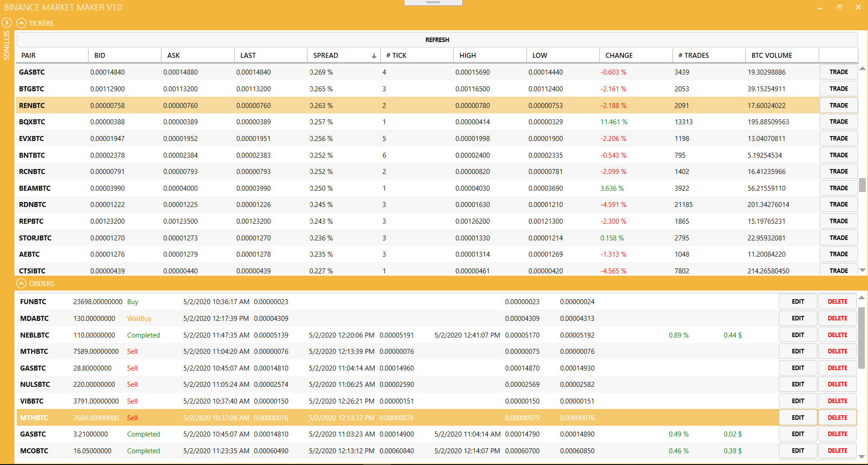Delete the MDABTC order
Screen dimensions: 868x465
pyautogui.click(x=837, y=318)
